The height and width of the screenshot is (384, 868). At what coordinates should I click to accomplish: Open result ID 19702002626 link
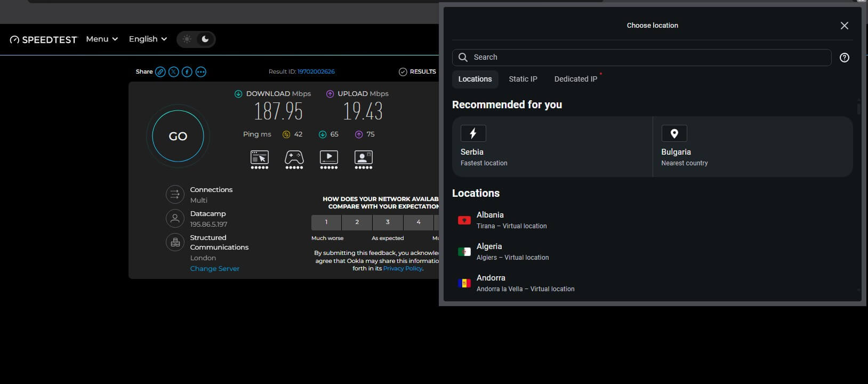(x=316, y=71)
